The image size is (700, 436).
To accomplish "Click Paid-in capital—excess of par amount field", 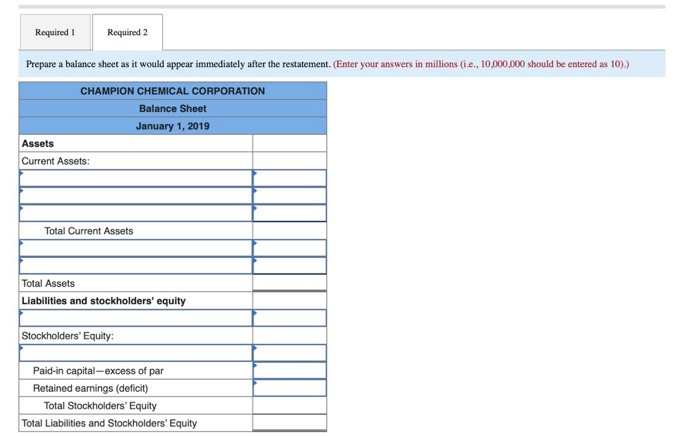I will point(289,370).
